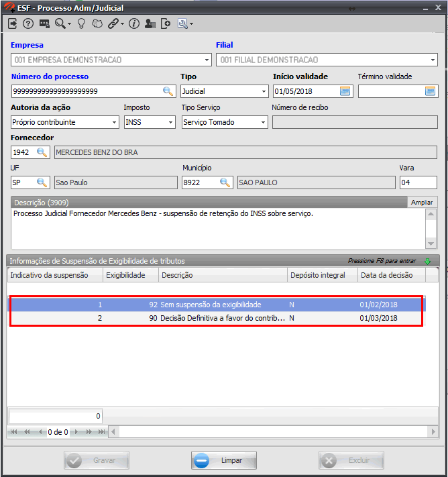Open help via question mark icon
This screenshot has height=477, width=448.
click(x=28, y=23)
